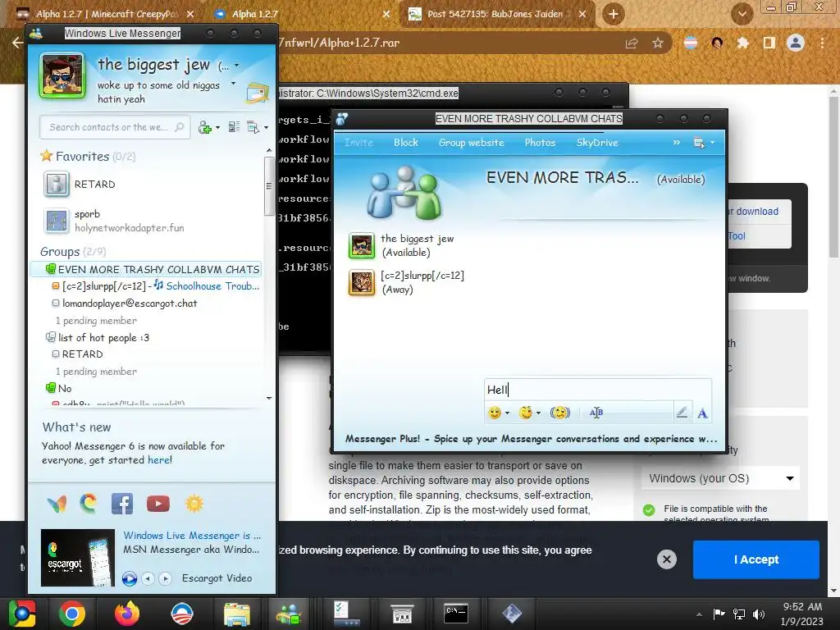Send a nudge from the chat toolbar
840x630 pixels.
559,413
